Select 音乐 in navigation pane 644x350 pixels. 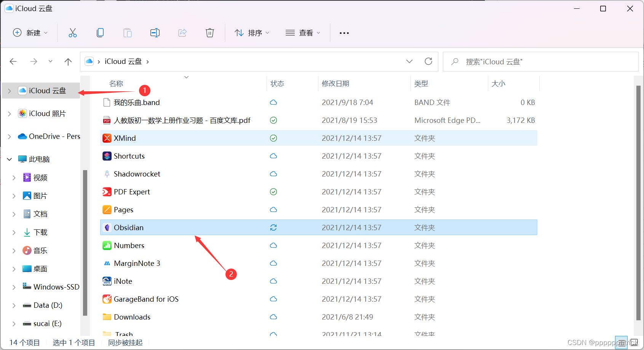point(40,250)
